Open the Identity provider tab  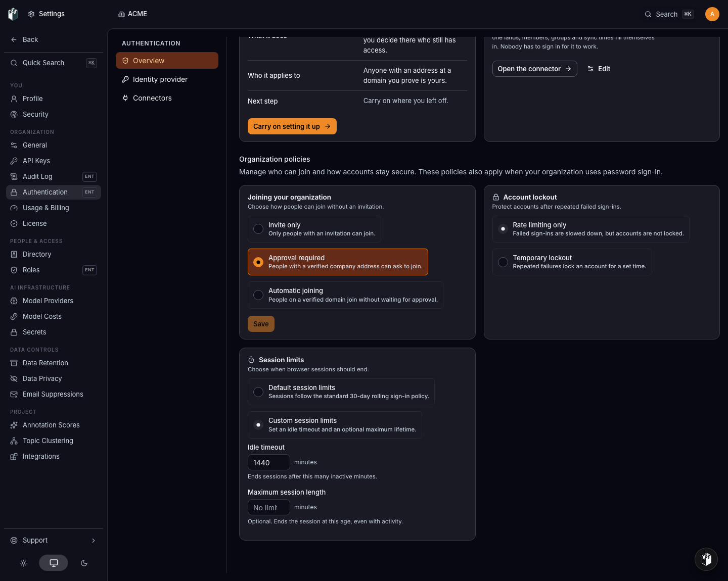pyautogui.click(x=167, y=79)
